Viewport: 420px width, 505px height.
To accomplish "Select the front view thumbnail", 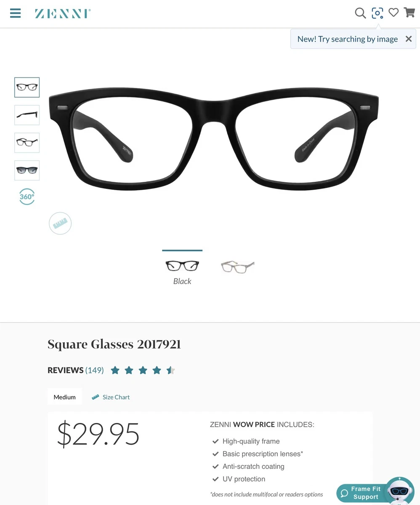I will pos(27,87).
